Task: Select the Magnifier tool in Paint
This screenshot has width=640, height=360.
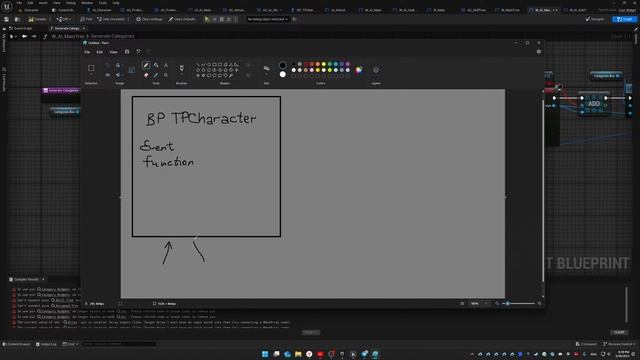Action: pos(166,75)
